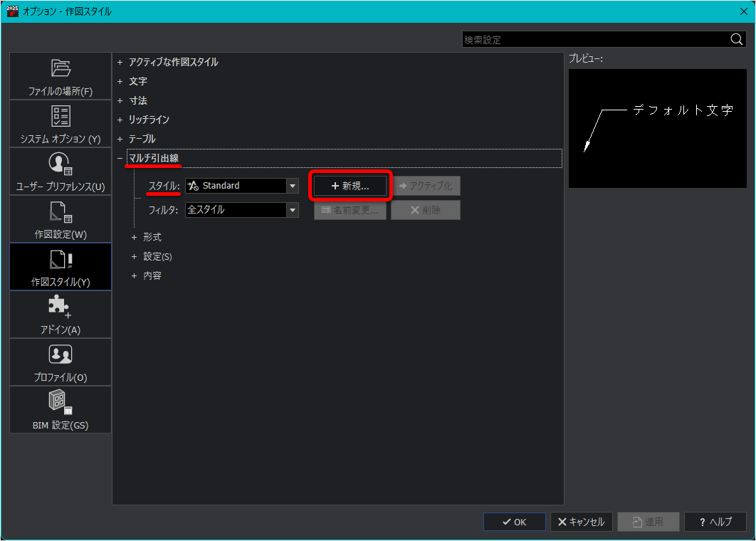
Task: Open the BIM 設定 category
Action: [x=61, y=410]
